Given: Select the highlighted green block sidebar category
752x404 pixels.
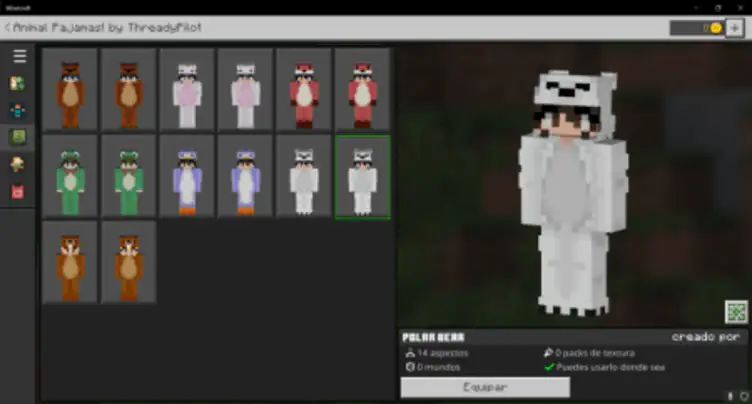Looking at the screenshot, I should 18,138.
